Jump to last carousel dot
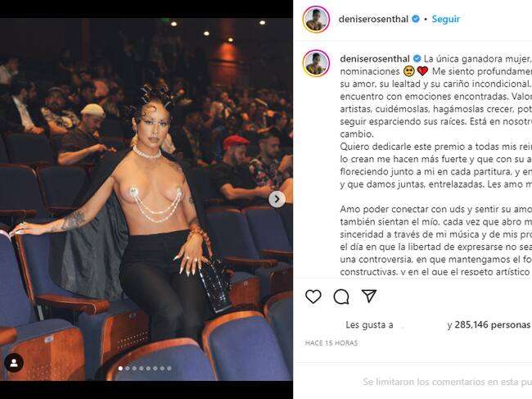This screenshot has width=532, height=399. coord(169,369)
